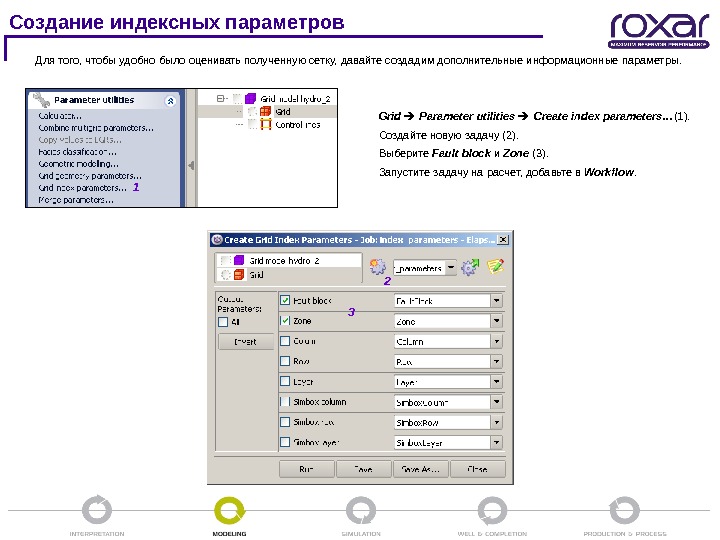720x540 pixels.
Task: Open the SimboxColumn dropdown arrow
Action: [496, 402]
